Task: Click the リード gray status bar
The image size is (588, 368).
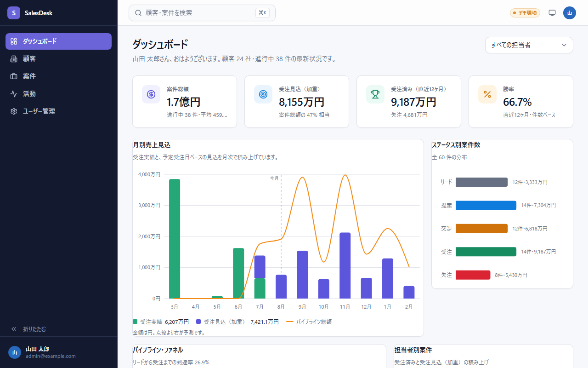Action: pos(481,182)
